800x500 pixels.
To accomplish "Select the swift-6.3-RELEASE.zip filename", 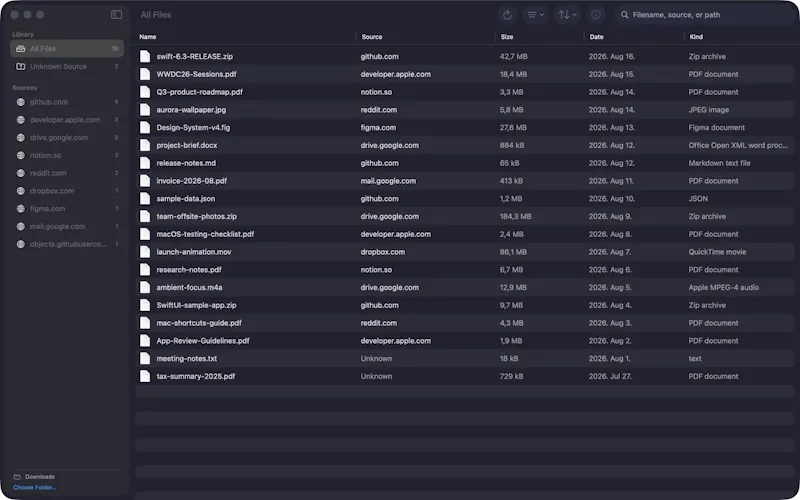I will pyautogui.click(x=194, y=56).
